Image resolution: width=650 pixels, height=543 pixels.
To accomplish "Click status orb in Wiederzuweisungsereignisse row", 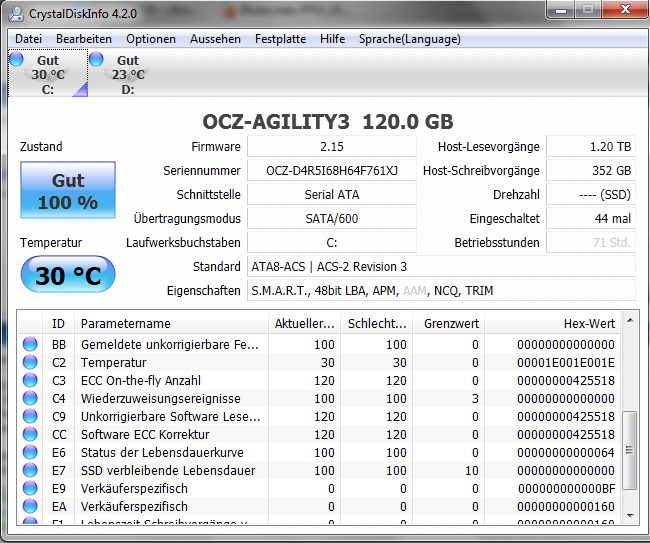I will [x=30, y=398].
